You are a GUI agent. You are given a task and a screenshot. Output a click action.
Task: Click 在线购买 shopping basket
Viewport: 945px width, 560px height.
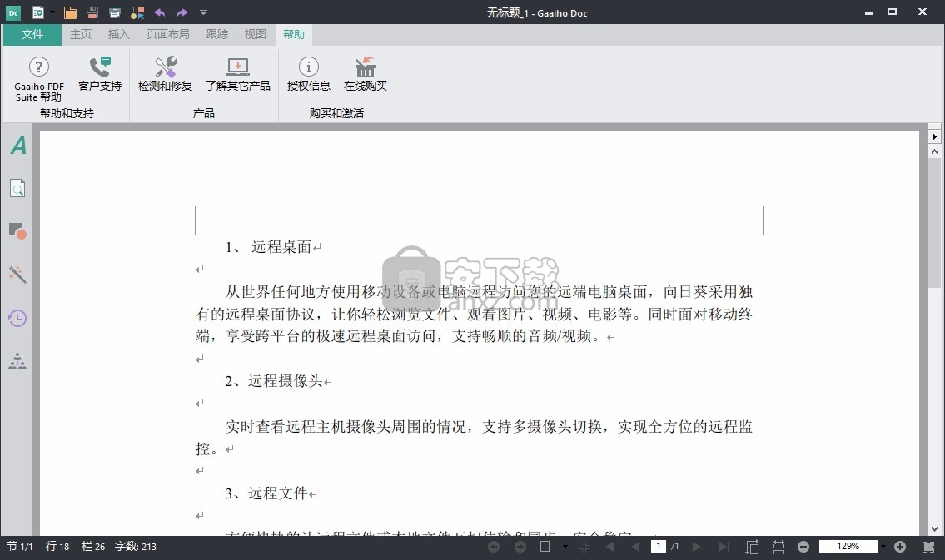(366, 74)
